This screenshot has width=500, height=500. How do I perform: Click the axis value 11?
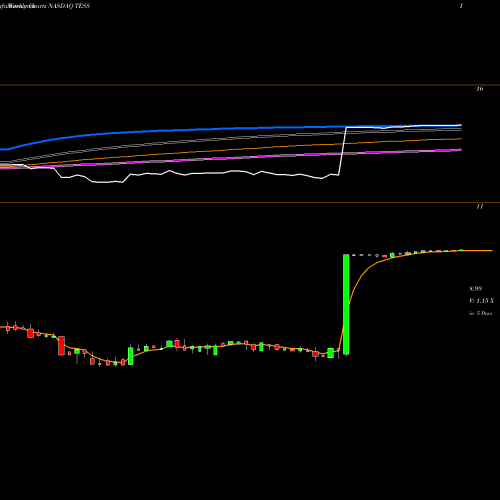click(x=480, y=206)
